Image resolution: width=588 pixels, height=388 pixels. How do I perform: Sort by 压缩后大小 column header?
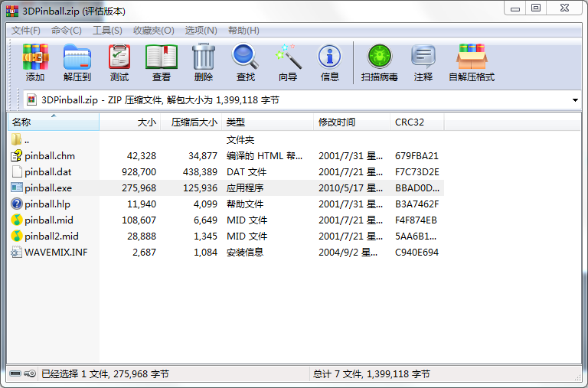(191, 122)
